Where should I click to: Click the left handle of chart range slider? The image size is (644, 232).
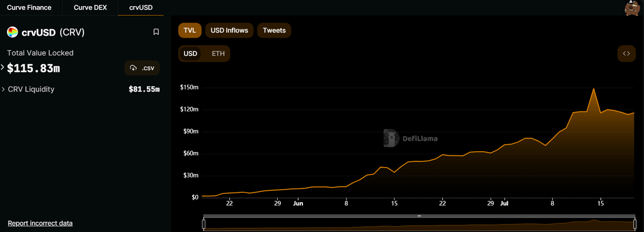204,224
